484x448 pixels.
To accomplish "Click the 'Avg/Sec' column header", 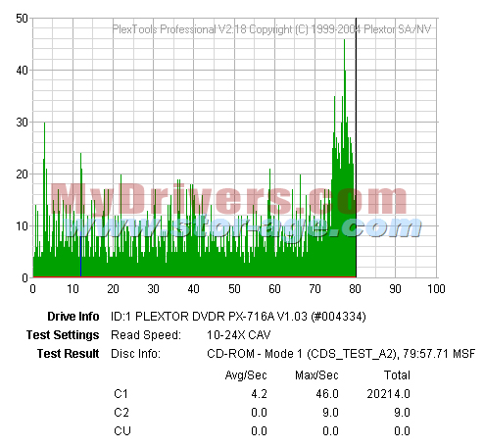I will [x=246, y=375].
